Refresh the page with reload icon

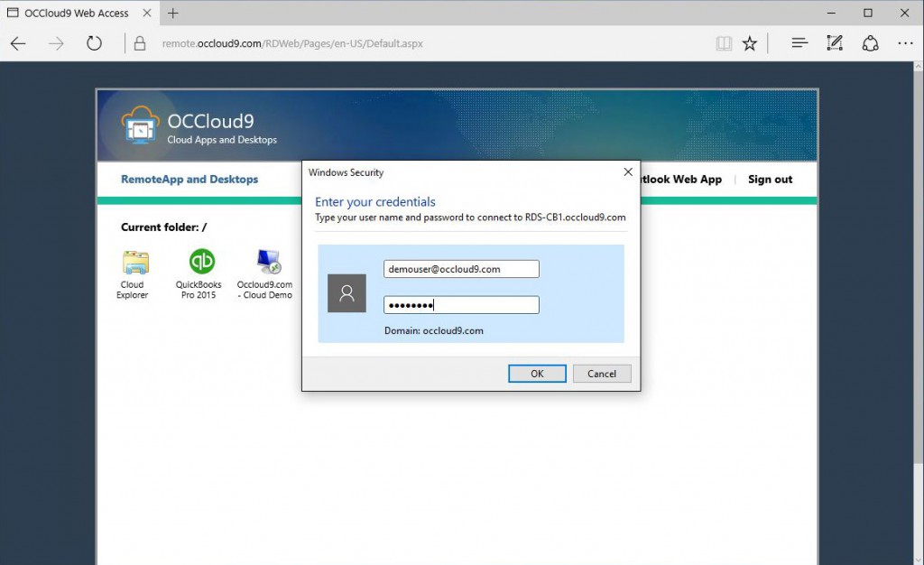pos(94,43)
